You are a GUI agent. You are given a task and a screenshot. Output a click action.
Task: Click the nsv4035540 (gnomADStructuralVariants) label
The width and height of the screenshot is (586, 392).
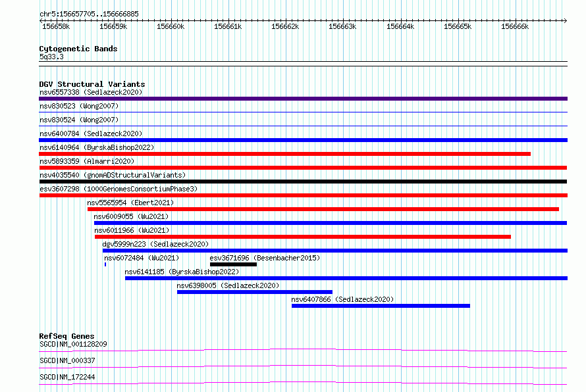coord(113,175)
